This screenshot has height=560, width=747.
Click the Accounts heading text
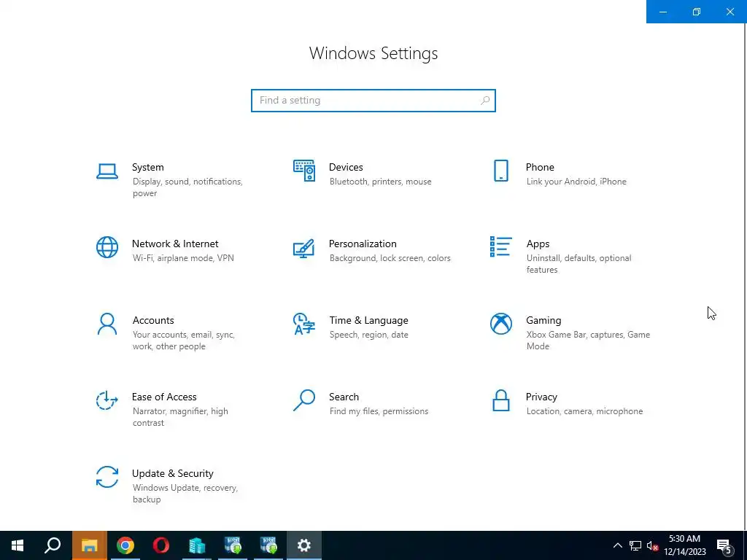[x=153, y=321]
